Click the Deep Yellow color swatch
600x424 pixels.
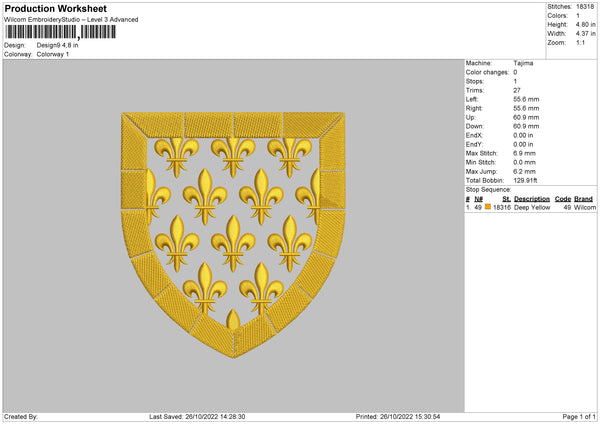[x=488, y=207]
